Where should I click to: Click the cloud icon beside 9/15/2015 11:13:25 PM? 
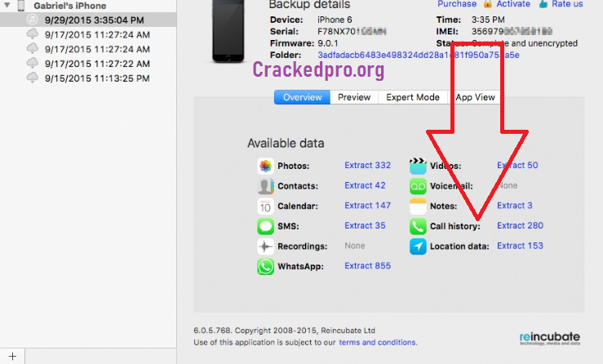point(33,78)
